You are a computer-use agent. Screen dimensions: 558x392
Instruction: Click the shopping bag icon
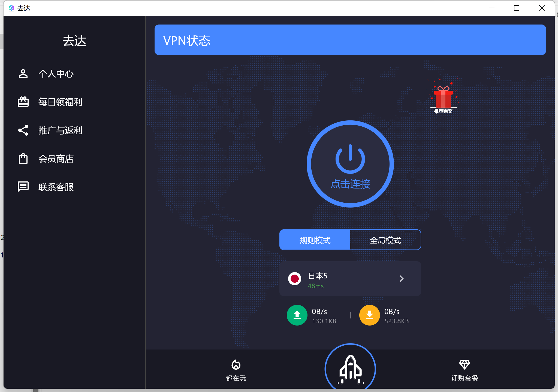(x=23, y=159)
